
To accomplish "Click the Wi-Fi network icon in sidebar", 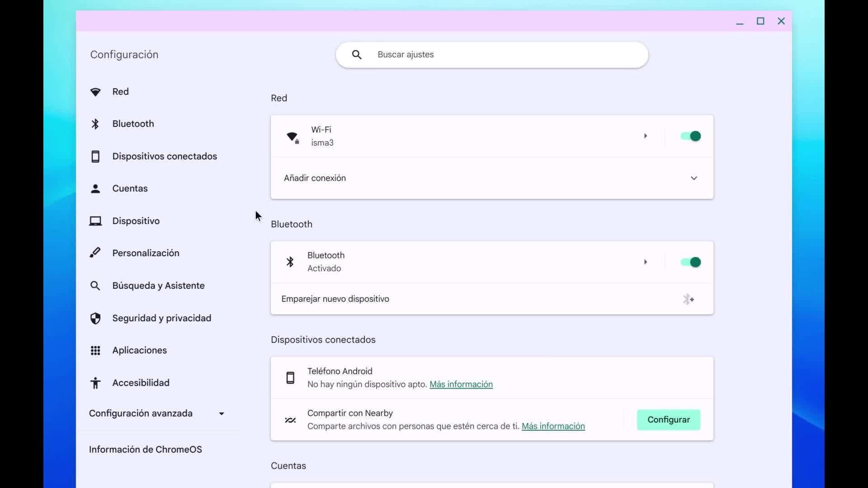I will 95,92.
